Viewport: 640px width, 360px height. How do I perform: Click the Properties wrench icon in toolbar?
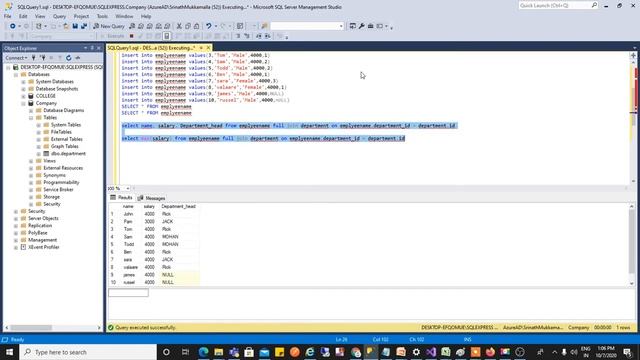click(x=361, y=26)
